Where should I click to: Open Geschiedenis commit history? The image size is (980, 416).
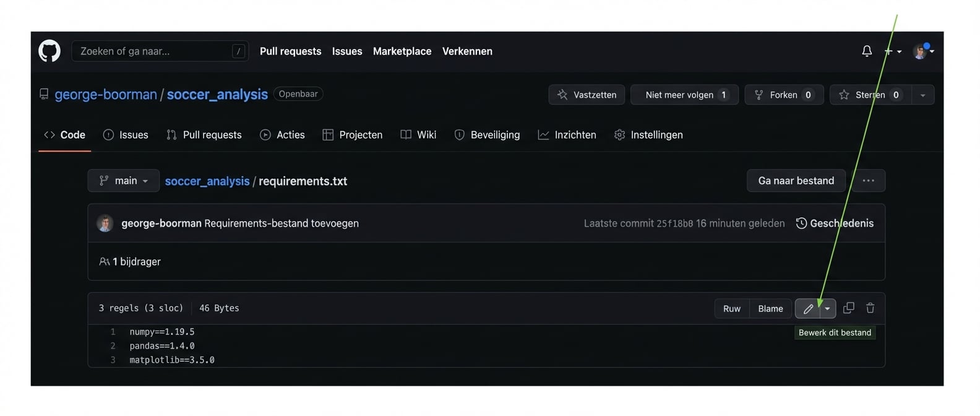point(835,223)
